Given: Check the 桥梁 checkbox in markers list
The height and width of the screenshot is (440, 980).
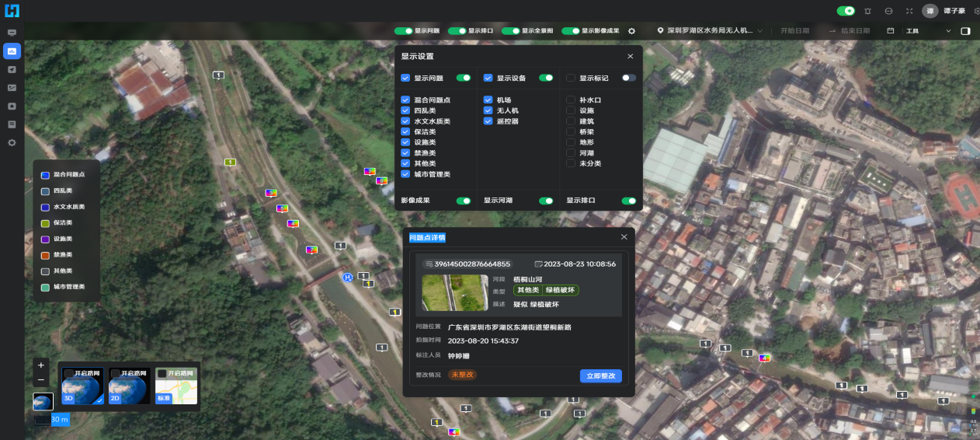Looking at the screenshot, I should tap(571, 132).
